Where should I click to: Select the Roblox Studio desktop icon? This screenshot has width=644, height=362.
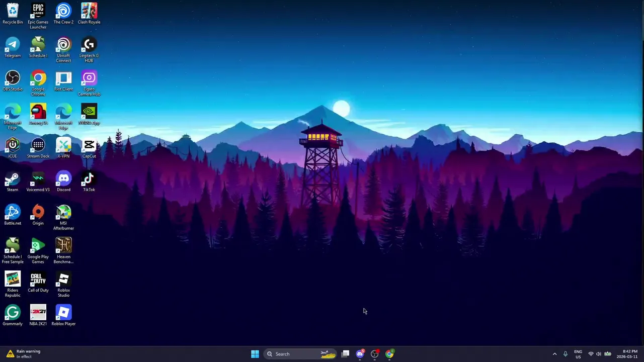point(63,285)
